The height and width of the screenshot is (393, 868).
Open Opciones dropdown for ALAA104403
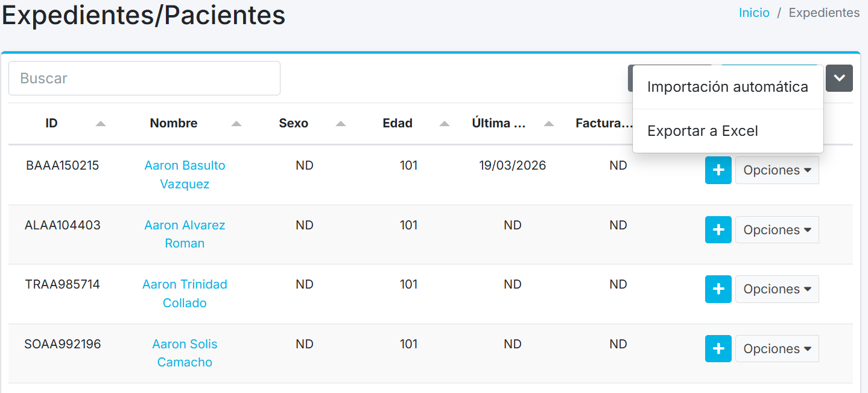[777, 230]
